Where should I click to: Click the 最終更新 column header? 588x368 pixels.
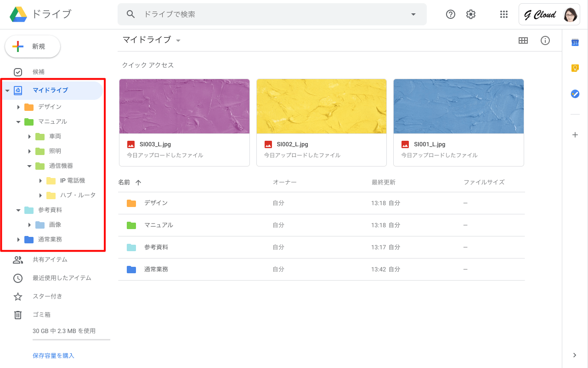coord(384,182)
